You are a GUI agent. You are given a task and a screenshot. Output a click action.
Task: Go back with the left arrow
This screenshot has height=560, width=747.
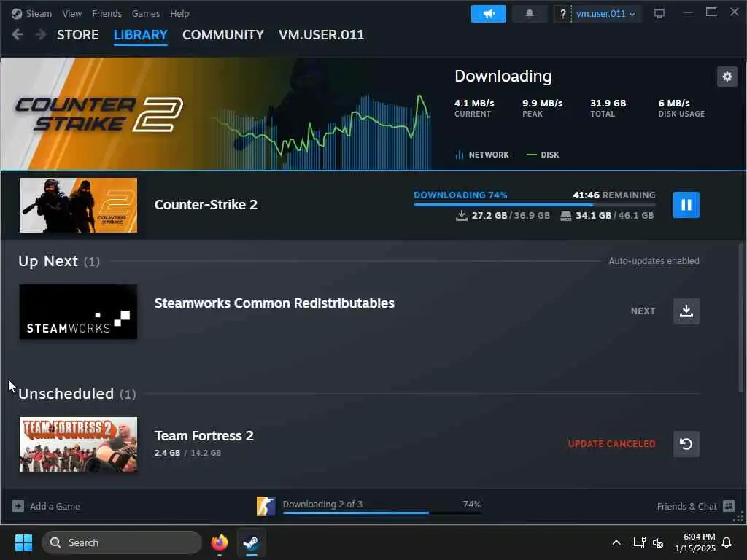(x=18, y=34)
